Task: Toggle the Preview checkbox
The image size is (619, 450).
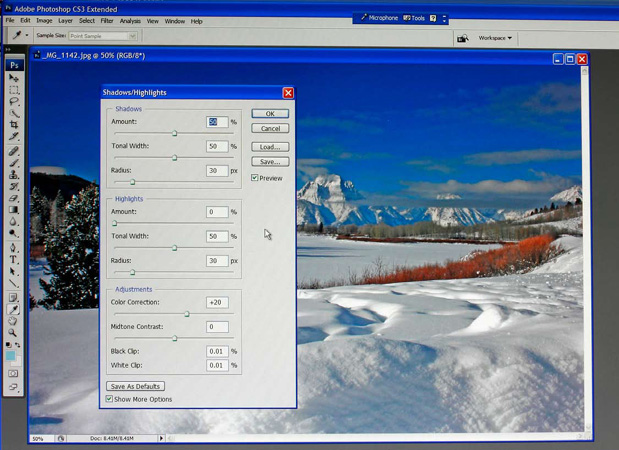Action: (255, 178)
